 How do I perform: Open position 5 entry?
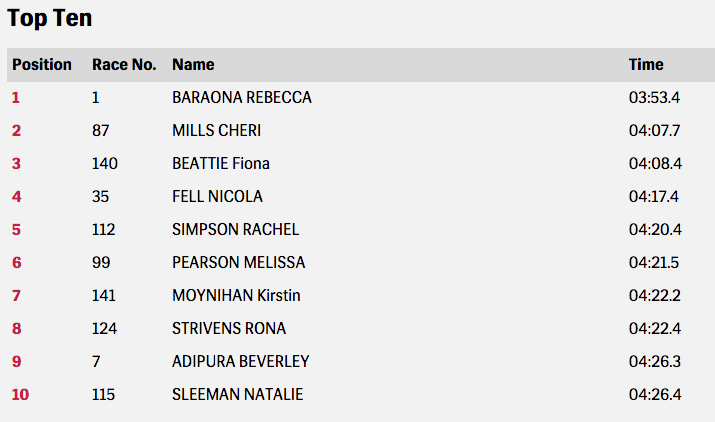tap(16, 230)
